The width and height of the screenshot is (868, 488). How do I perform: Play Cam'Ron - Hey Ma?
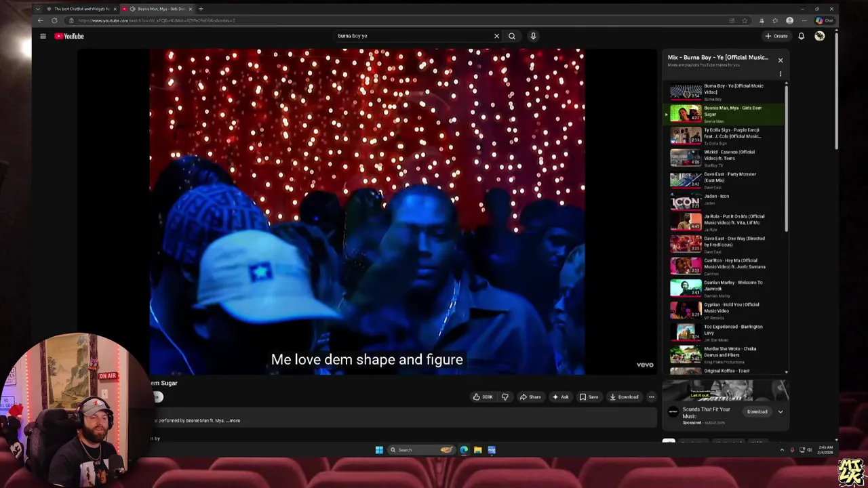pyautogui.click(x=724, y=266)
